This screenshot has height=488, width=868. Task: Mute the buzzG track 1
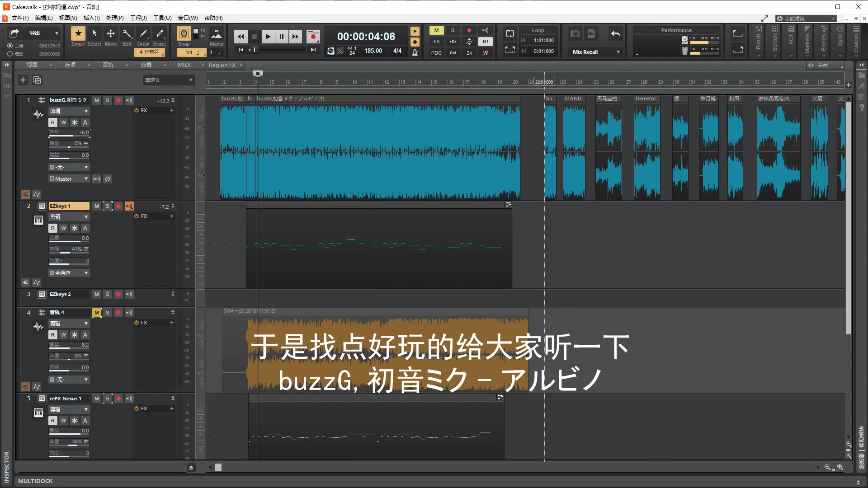96,100
